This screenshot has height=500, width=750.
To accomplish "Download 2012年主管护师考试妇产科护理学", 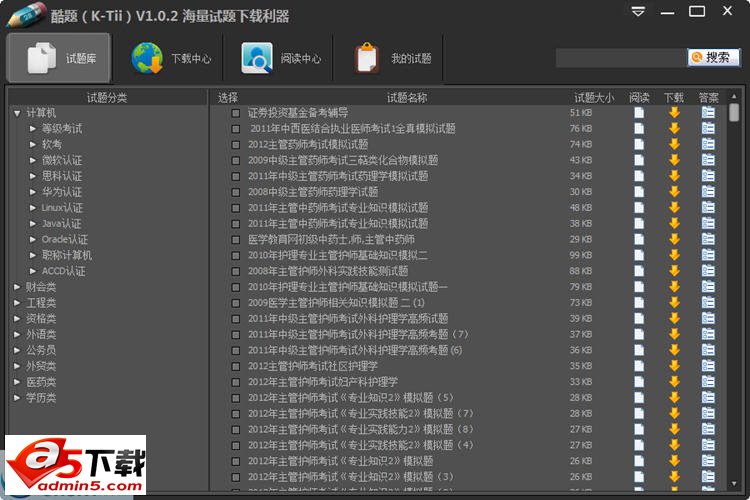I will 674,382.
